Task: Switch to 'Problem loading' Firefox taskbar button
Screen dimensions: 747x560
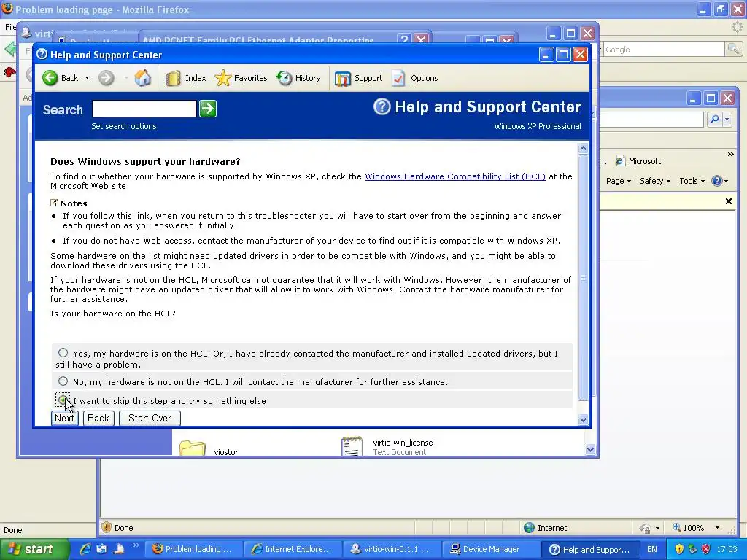Action: click(193, 549)
